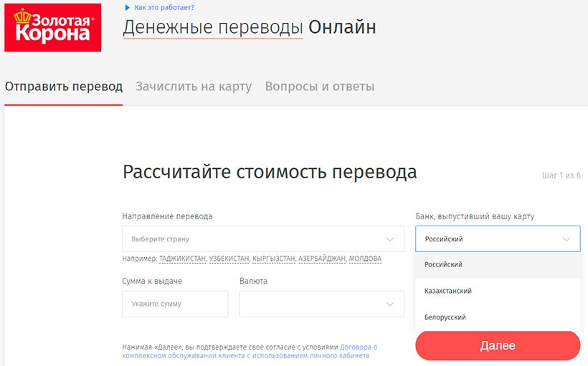Image resolution: width=588 pixels, height=366 pixels.
Task: Select «Российский» option in the list
Action: (444, 265)
